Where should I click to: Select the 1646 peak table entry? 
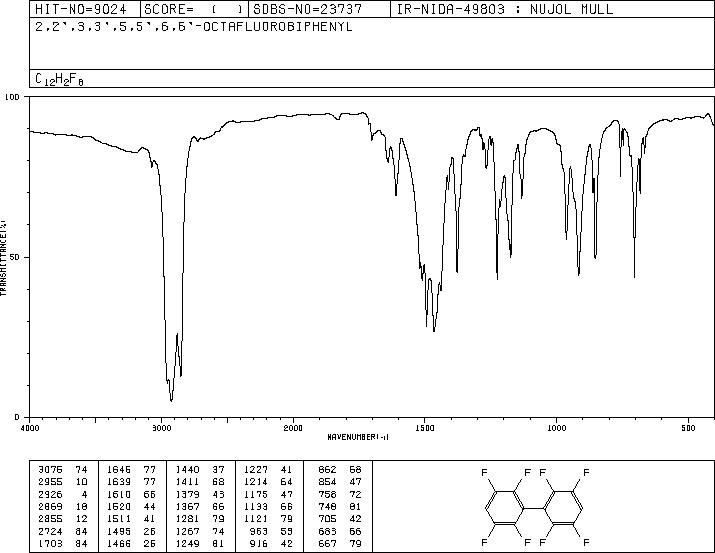coord(131,470)
